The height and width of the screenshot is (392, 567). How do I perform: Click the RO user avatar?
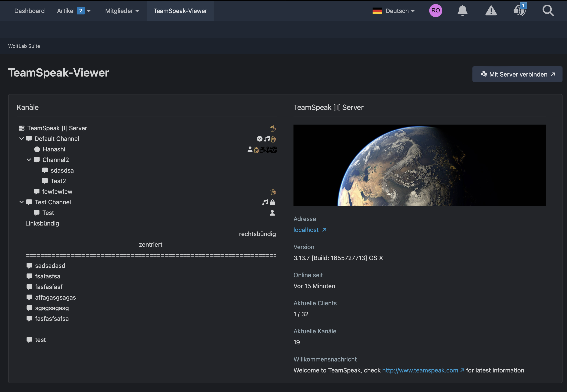pos(436,11)
